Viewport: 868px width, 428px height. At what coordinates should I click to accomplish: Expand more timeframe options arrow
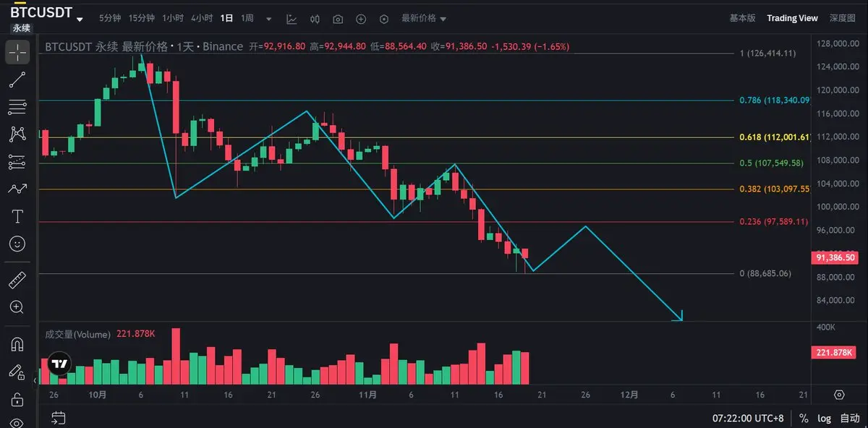[x=269, y=19]
